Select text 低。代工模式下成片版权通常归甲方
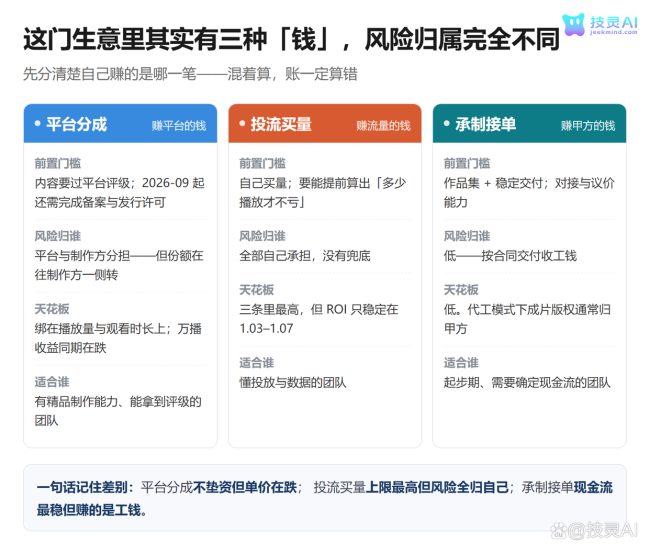Viewport: 650px width, 553px height. [x=527, y=319]
